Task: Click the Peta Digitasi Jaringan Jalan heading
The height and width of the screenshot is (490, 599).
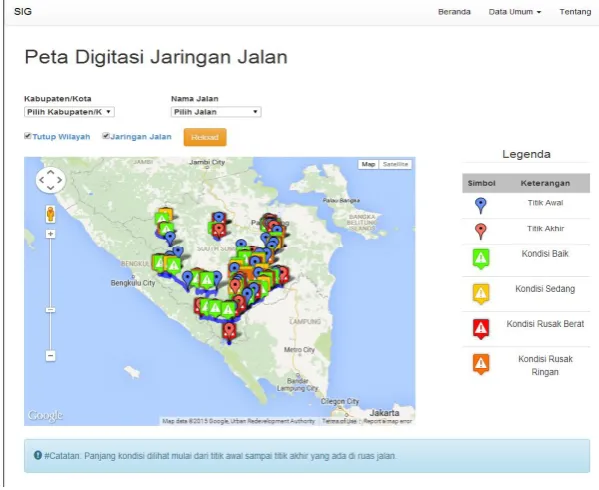Action: coord(156,57)
